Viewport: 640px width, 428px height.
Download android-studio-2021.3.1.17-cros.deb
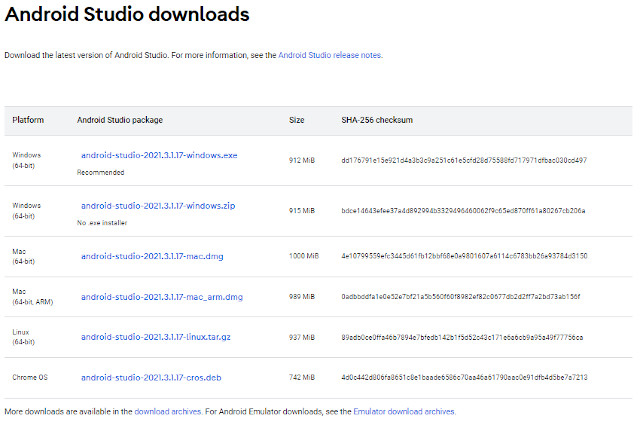[151, 377]
